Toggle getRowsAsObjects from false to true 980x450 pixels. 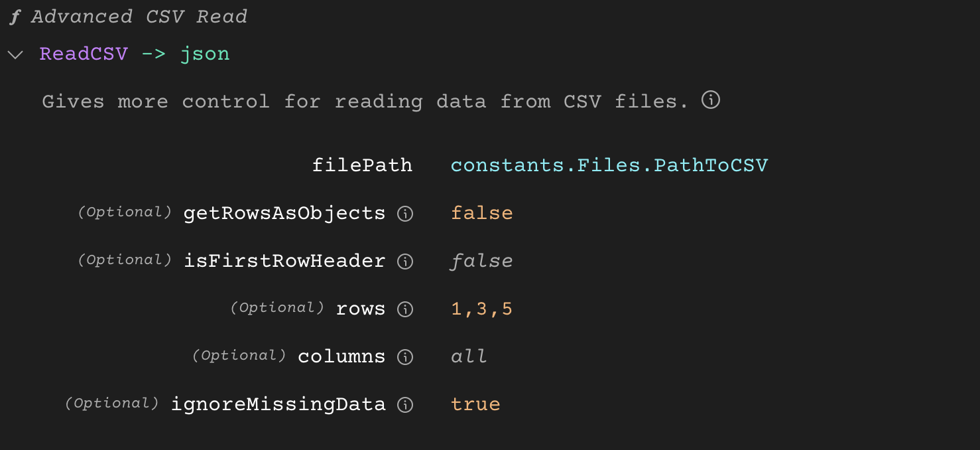coord(481,213)
